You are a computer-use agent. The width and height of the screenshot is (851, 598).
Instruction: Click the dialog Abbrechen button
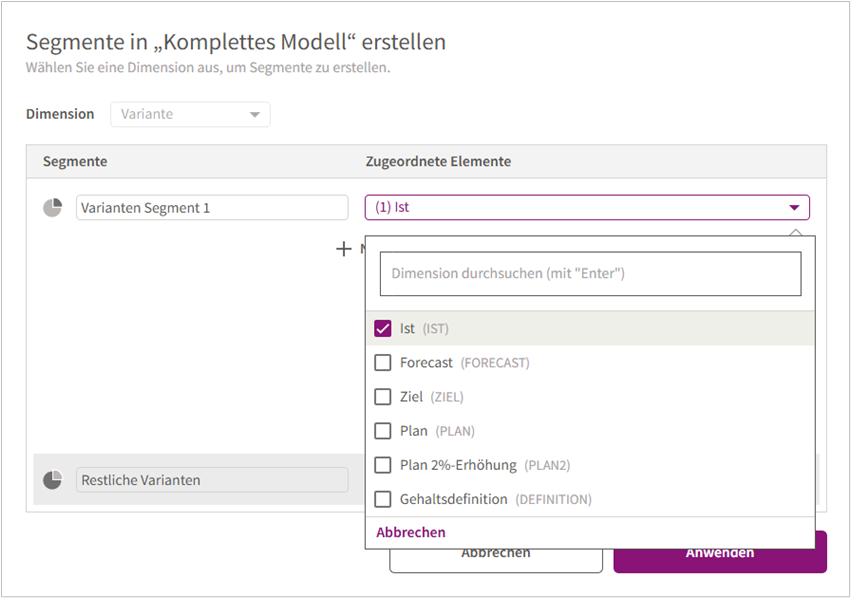496,559
